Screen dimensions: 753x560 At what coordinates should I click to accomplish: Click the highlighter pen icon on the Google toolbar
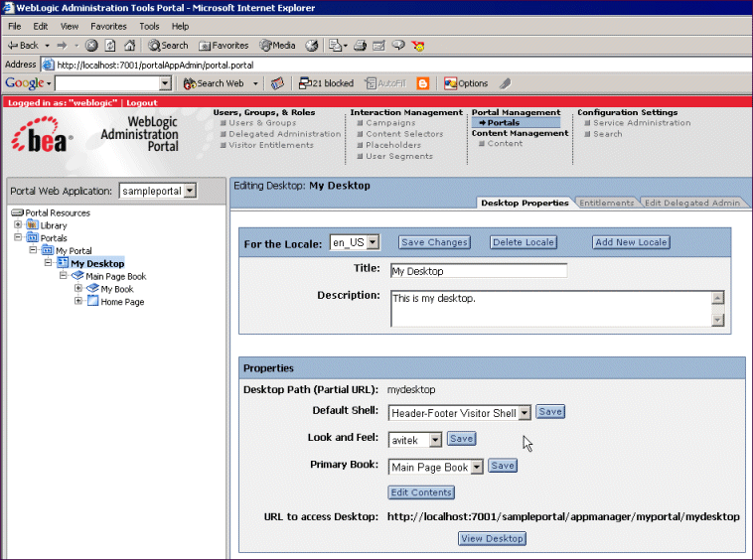pos(505,83)
